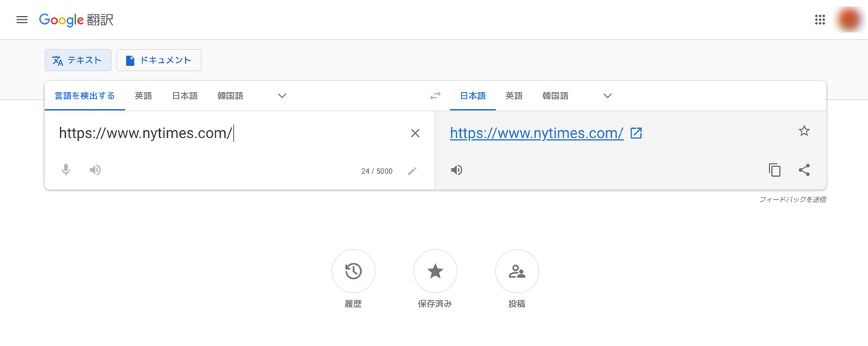868x346 pixels.
Task: Open handwriting pencil input tool
Action: coord(412,171)
